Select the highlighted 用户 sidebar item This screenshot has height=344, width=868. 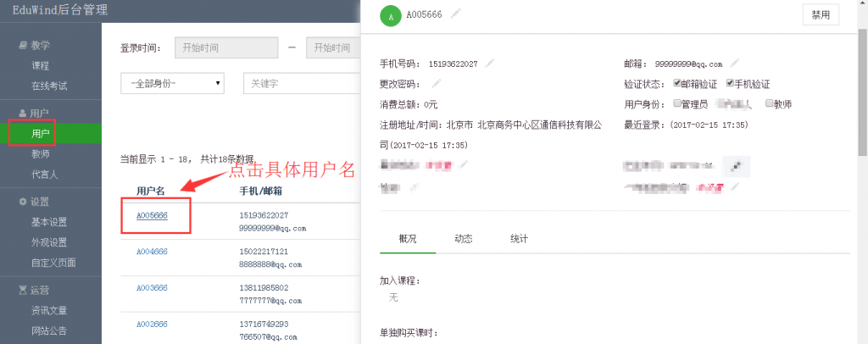51,133
